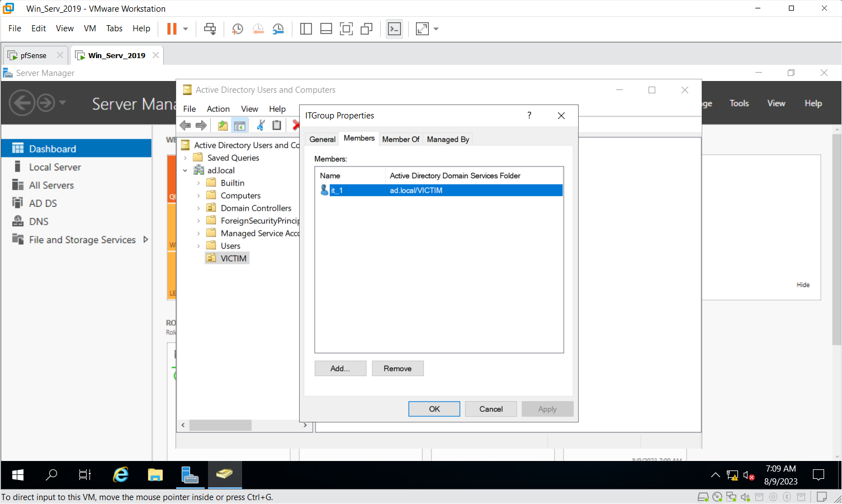This screenshot has height=504, width=842.
Task: Expand the ForeignSecurityPrincipals container
Action: click(x=198, y=221)
